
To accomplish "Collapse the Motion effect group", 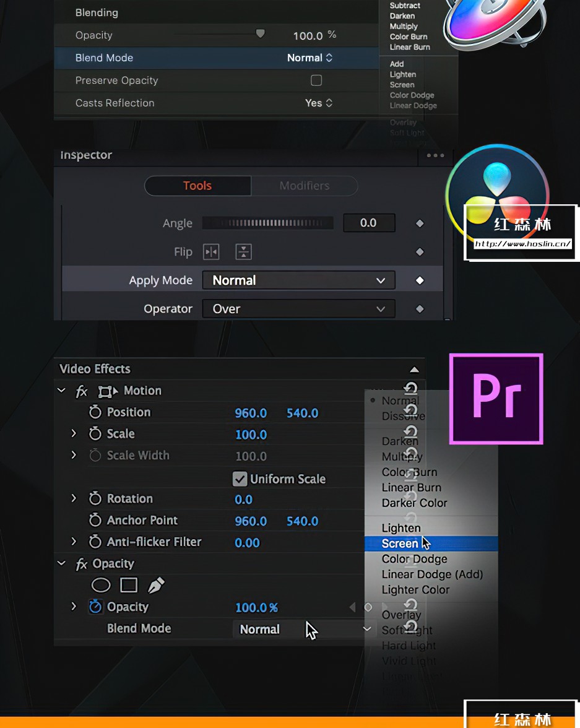I will pyautogui.click(x=61, y=391).
